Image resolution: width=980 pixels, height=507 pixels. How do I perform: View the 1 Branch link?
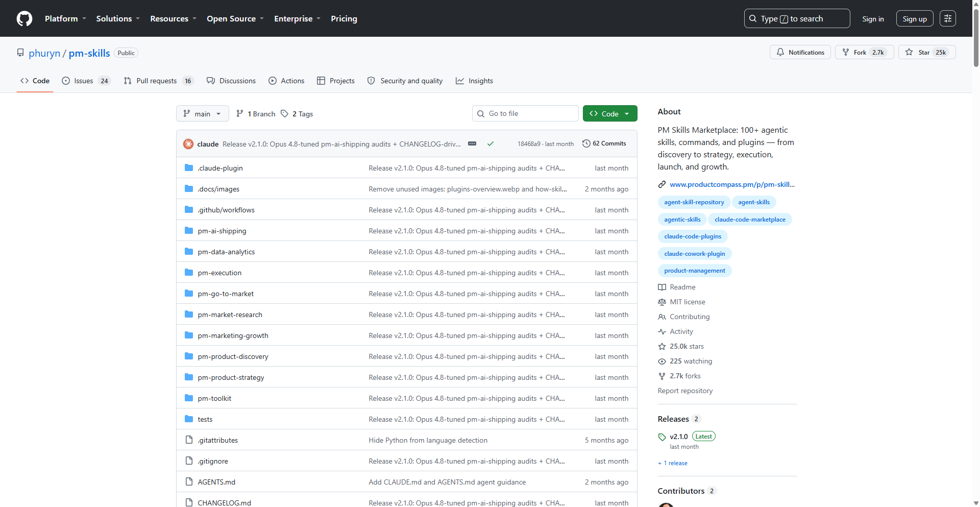256,114
